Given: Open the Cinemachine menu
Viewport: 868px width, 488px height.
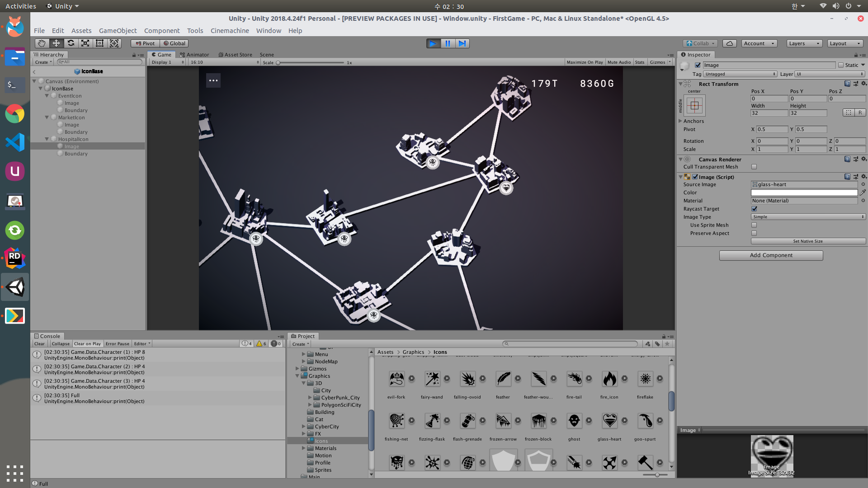Looking at the screenshot, I should [x=230, y=31].
